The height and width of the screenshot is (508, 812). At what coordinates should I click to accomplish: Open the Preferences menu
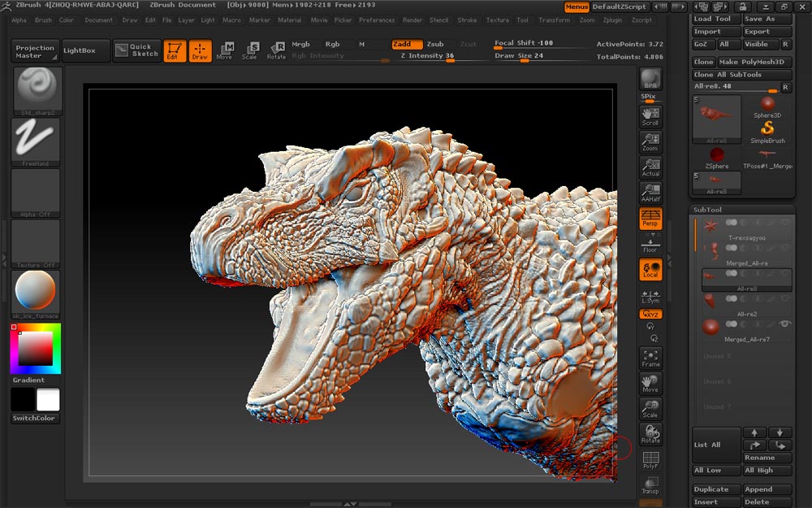[x=377, y=20]
